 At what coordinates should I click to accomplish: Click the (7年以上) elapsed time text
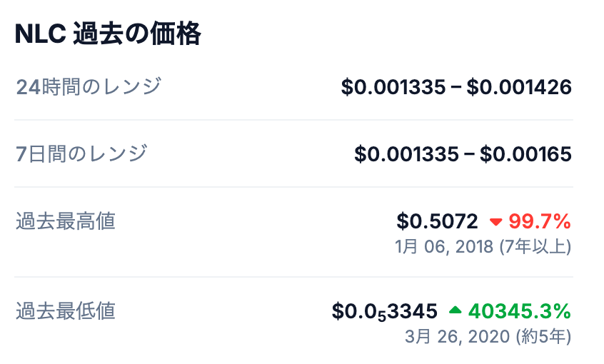coord(535,246)
